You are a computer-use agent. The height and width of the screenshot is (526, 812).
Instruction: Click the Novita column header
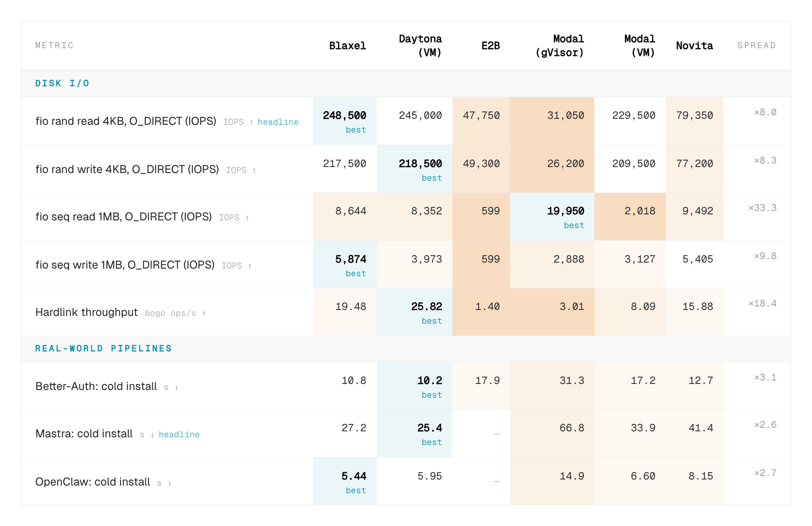pos(694,46)
